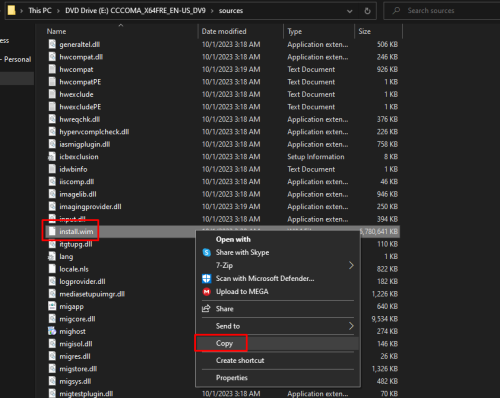Click the migcore.dll file icon
The image size is (500, 398).
(x=52, y=319)
